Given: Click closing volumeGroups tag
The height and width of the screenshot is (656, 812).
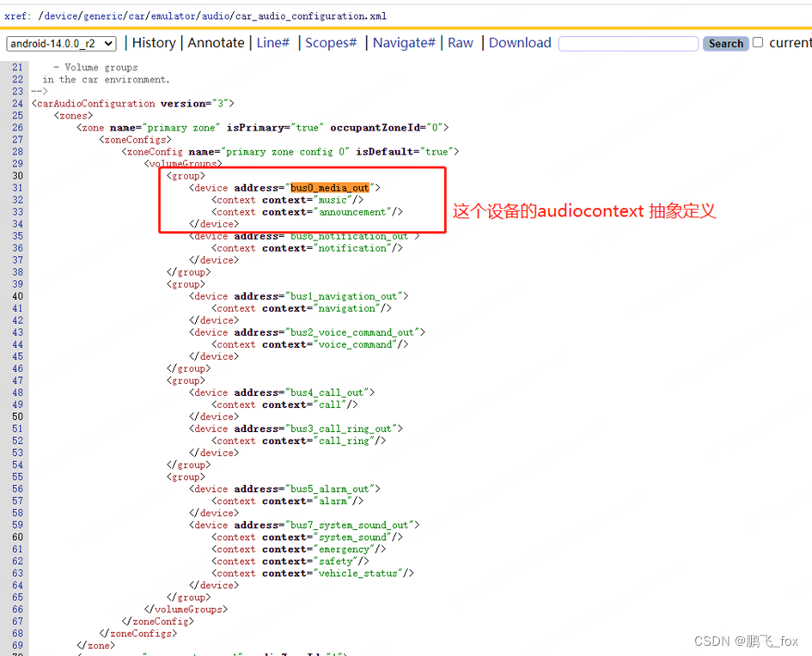Looking at the screenshot, I should (186, 610).
